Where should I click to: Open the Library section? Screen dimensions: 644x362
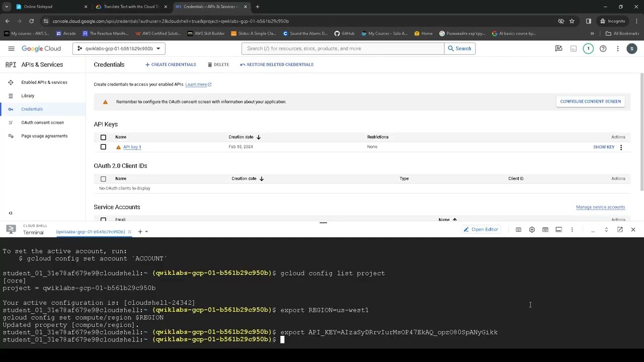pyautogui.click(x=28, y=96)
